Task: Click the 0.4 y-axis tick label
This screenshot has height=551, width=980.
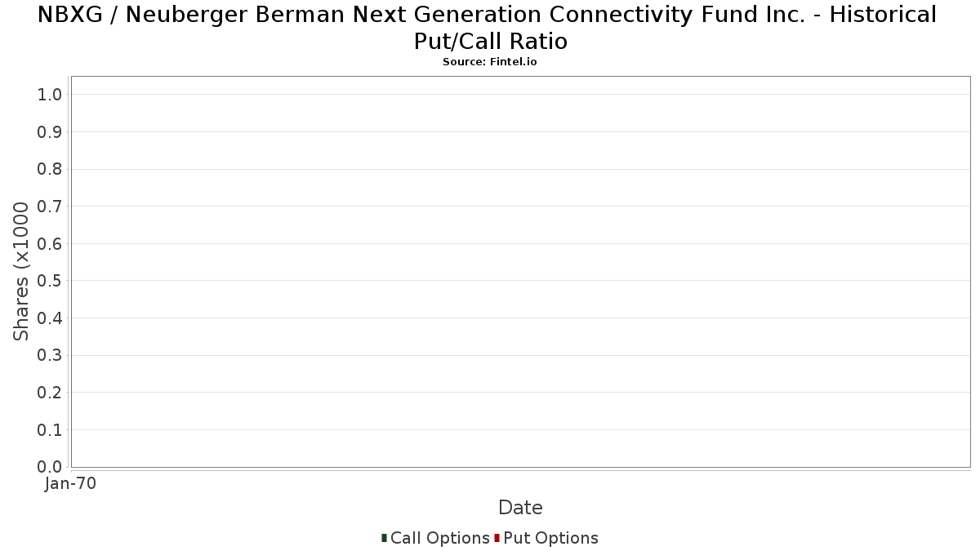Action: pyautogui.click(x=50, y=318)
